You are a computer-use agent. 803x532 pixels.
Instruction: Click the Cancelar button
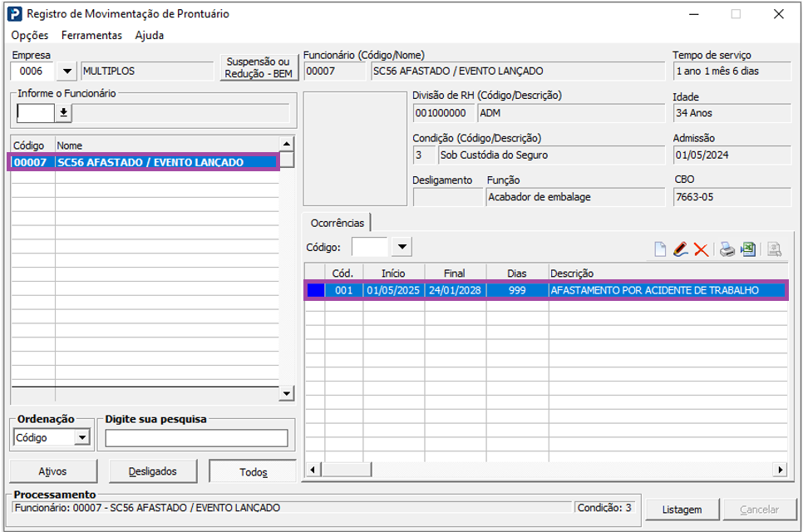pos(759,510)
